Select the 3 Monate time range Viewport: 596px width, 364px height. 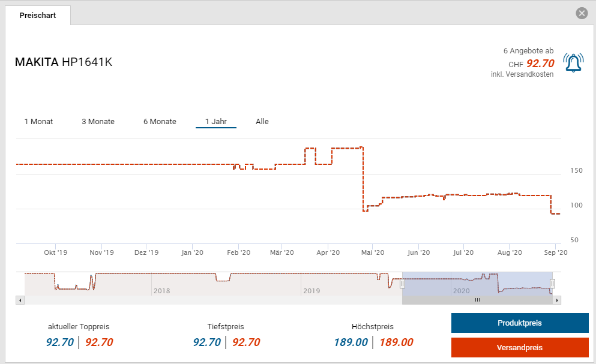click(98, 122)
